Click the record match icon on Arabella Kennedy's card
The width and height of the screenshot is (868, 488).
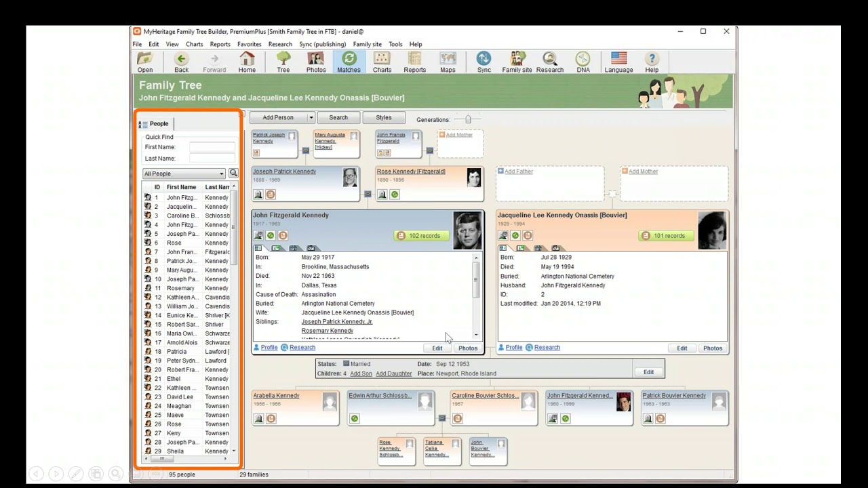[x=271, y=419]
